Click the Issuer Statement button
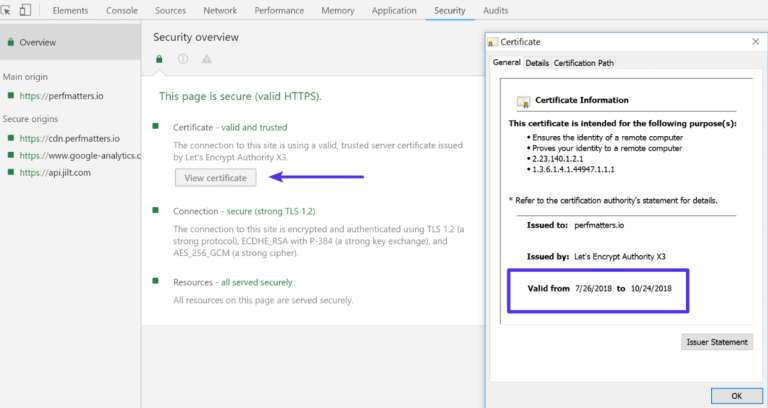This screenshot has width=768, height=408. (717, 342)
